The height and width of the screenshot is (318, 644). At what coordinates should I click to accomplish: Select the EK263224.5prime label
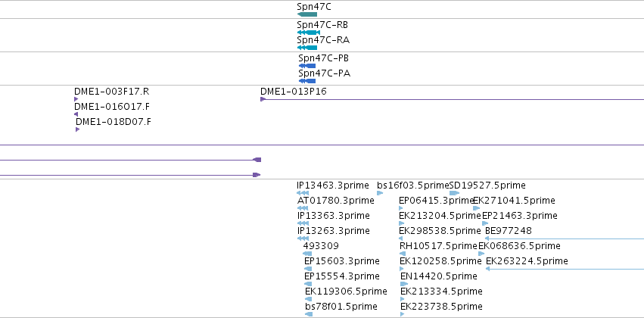click(527, 261)
